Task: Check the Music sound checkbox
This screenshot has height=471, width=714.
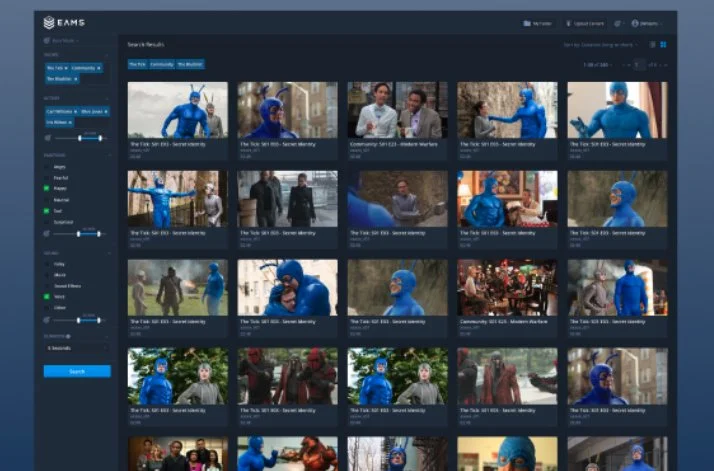Action: 46,275
